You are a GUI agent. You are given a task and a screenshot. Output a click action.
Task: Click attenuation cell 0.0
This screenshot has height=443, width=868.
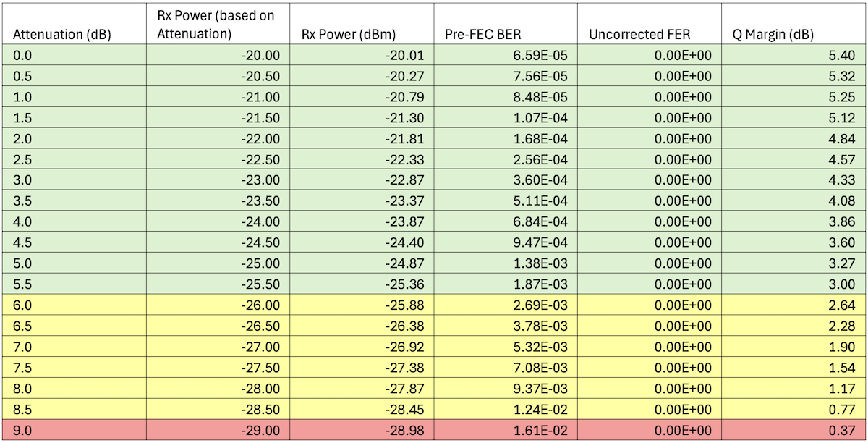coord(74,55)
